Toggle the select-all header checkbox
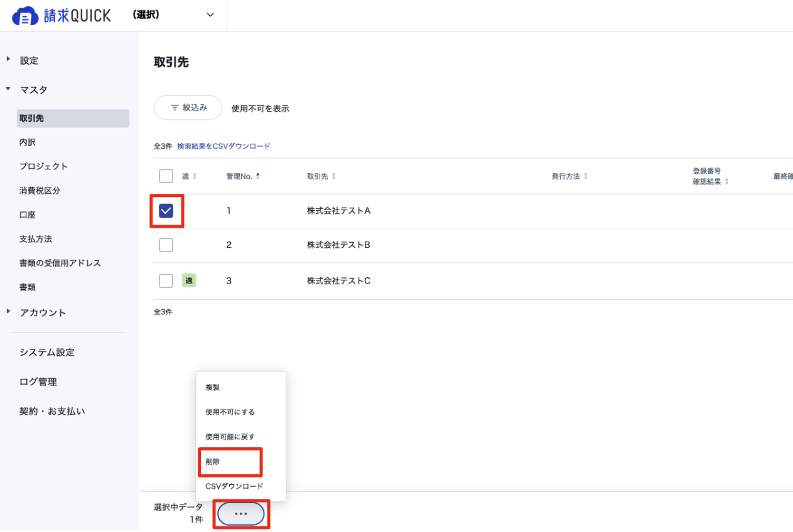Viewport: 793px width, 532px height. click(166, 176)
